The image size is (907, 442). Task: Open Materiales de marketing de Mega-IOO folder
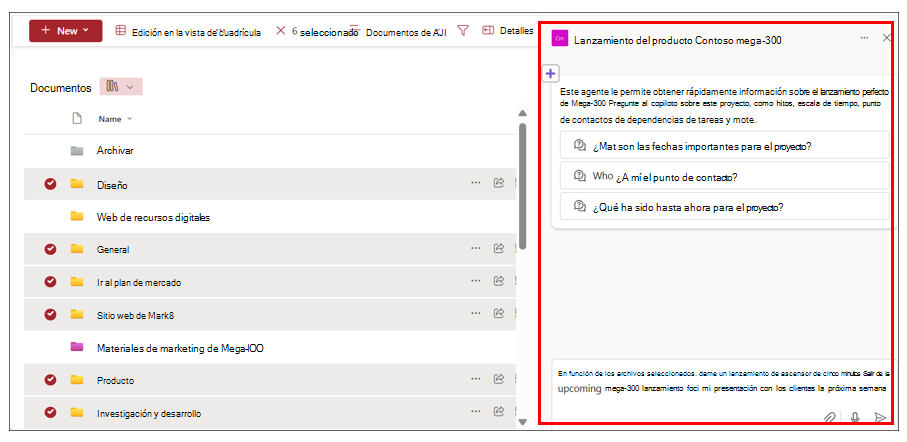180,348
